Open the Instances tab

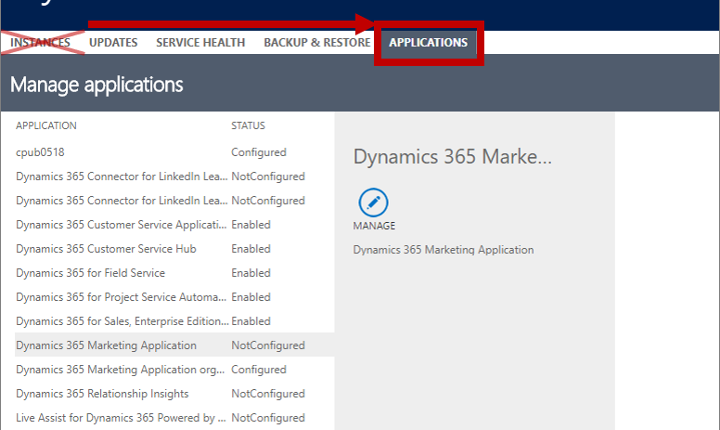pos(41,43)
